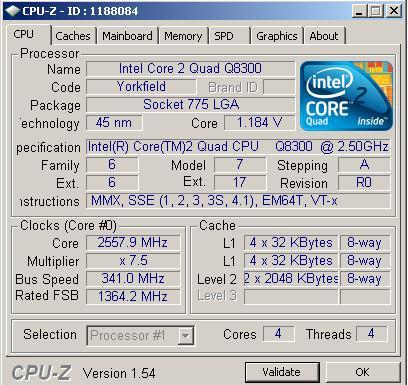Select the CPU tab
This screenshot has height=385, width=408.
[x=29, y=35]
